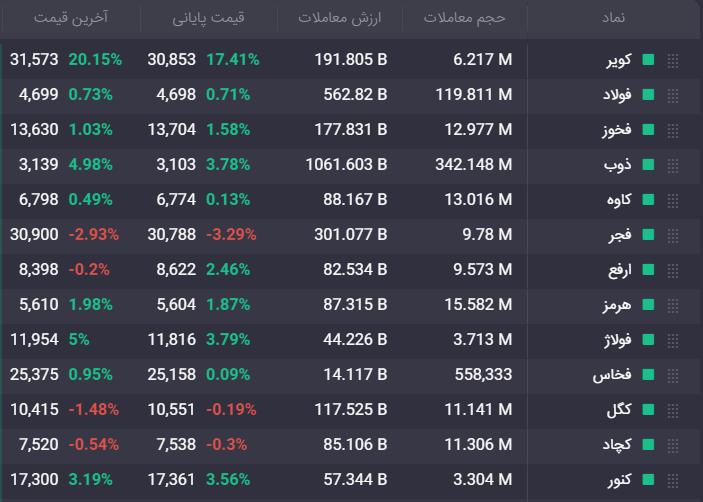Image resolution: width=703 pixels, height=502 pixels.
Task: Click the drag handle icon for فخوز row
Action: point(673,130)
